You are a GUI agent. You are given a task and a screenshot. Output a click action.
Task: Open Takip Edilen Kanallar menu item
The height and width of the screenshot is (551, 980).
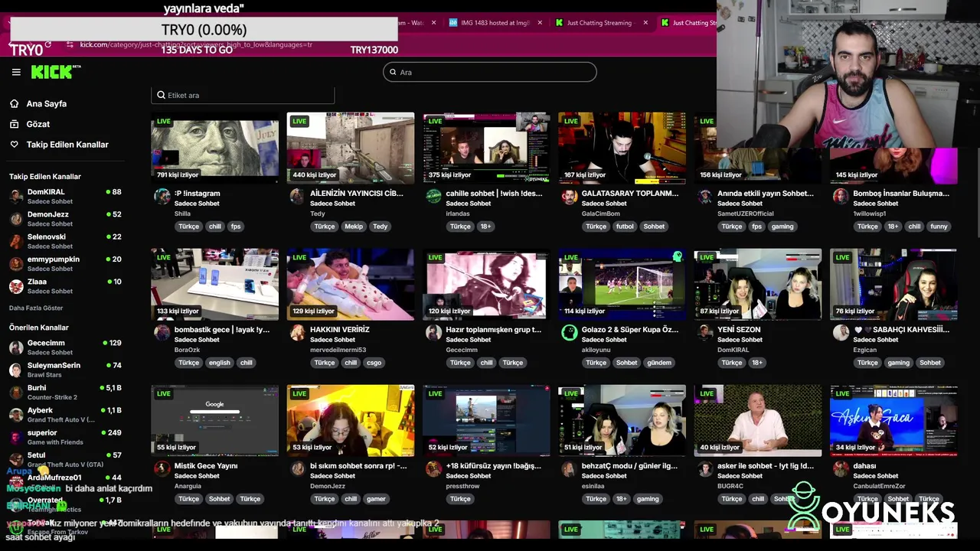pyautogui.click(x=66, y=145)
